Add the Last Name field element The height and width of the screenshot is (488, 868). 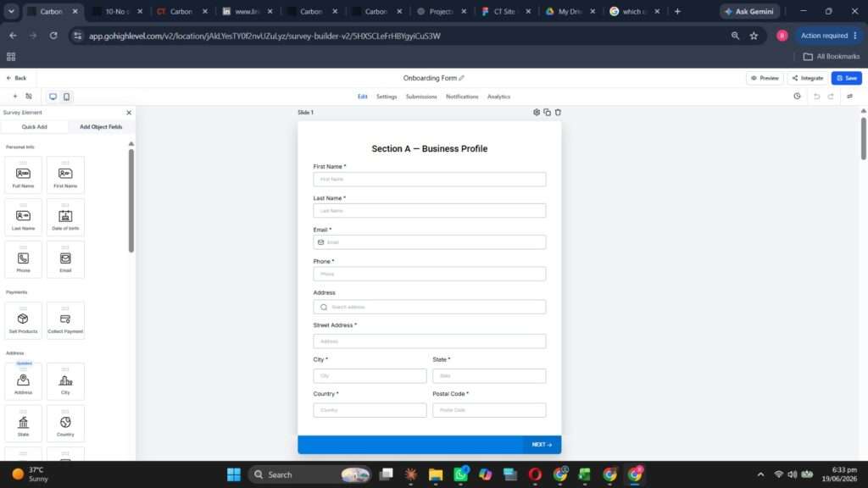click(x=23, y=217)
